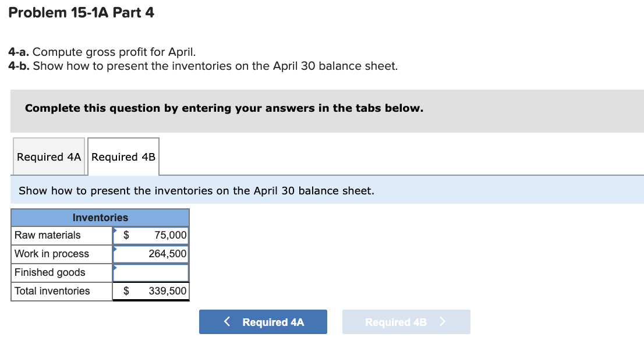644x362 pixels.
Task: Click the Work in process row label
Action: click(x=51, y=254)
